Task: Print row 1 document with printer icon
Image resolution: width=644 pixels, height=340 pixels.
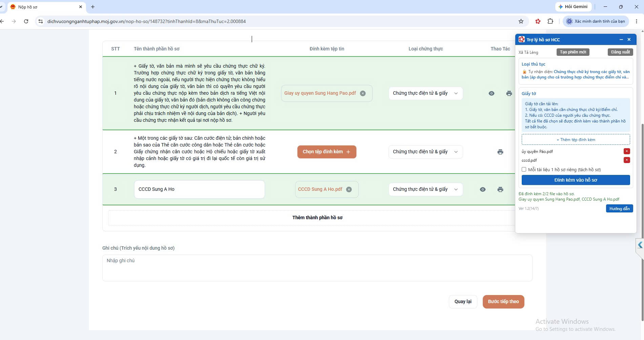Action: [x=509, y=93]
